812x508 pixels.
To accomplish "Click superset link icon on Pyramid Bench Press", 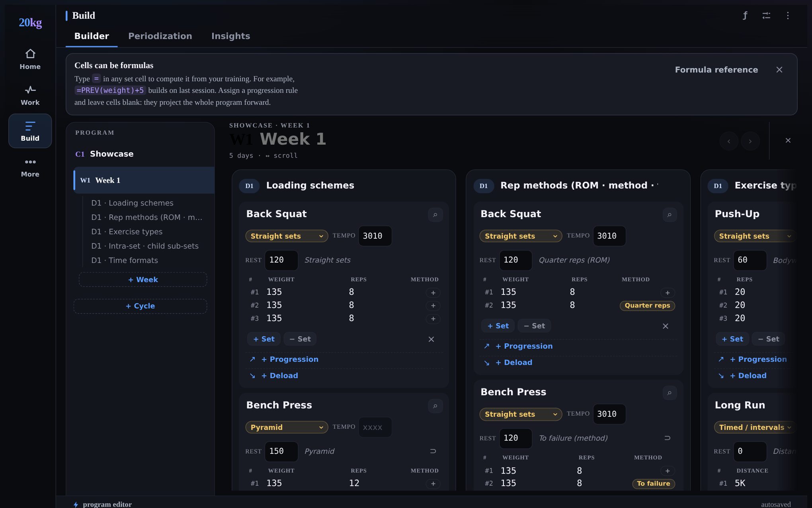I will click(433, 451).
